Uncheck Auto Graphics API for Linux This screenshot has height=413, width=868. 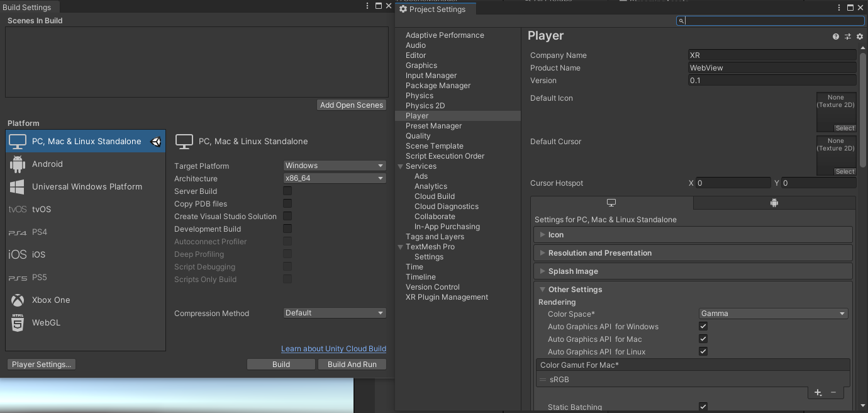point(703,351)
